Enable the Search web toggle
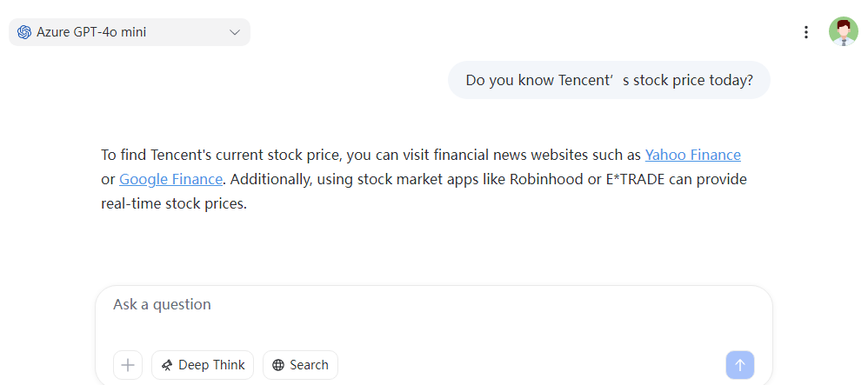The image size is (868, 385). 301,365
